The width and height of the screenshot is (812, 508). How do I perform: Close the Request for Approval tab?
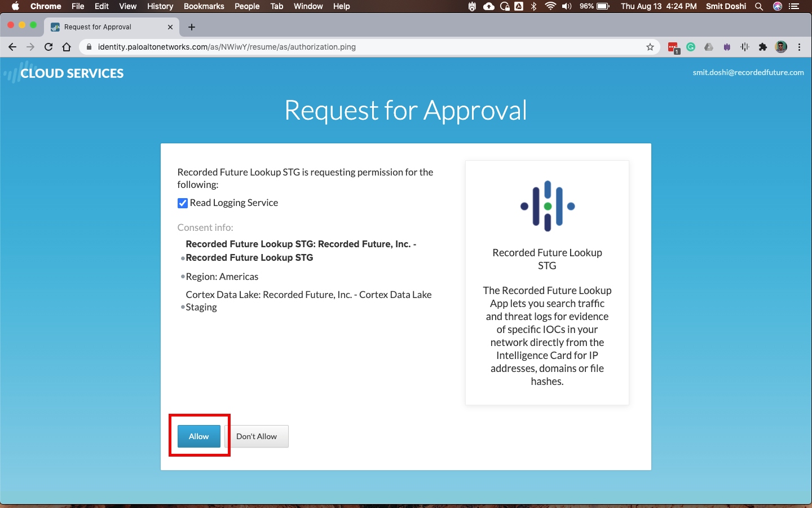[x=170, y=27]
